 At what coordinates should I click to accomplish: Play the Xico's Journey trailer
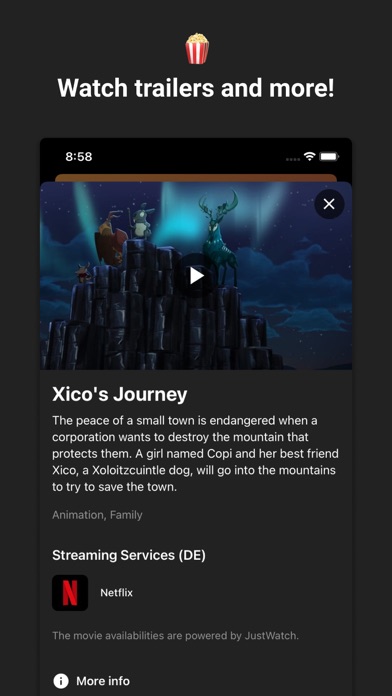pyautogui.click(x=196, y=276)
